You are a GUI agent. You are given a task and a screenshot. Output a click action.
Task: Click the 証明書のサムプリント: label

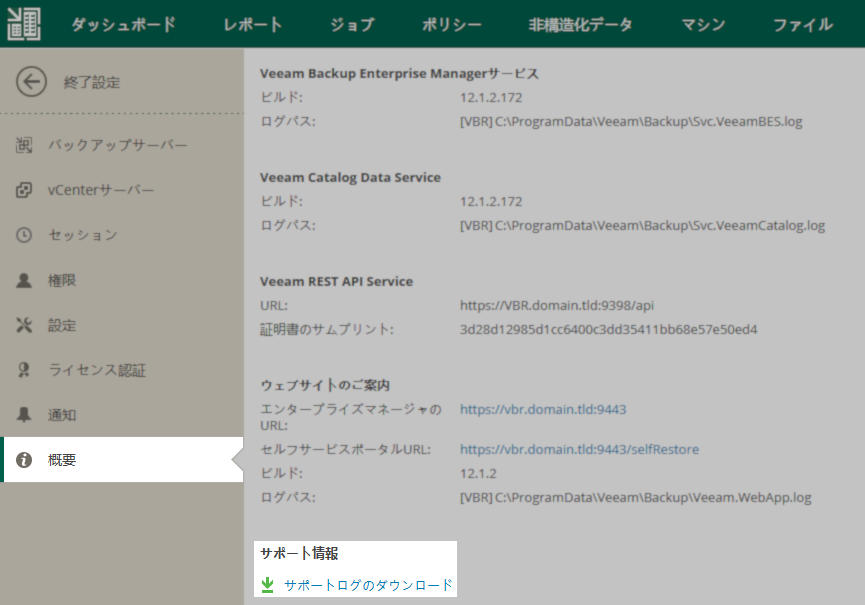(x=327, y=329)
